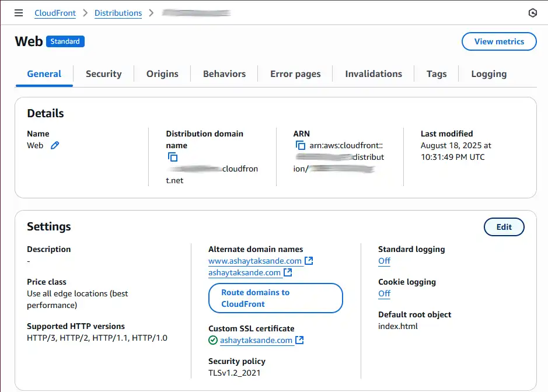The width and height of the screenshot is (548, 392).
Task: Open the Tags tab
Action: 437,74
